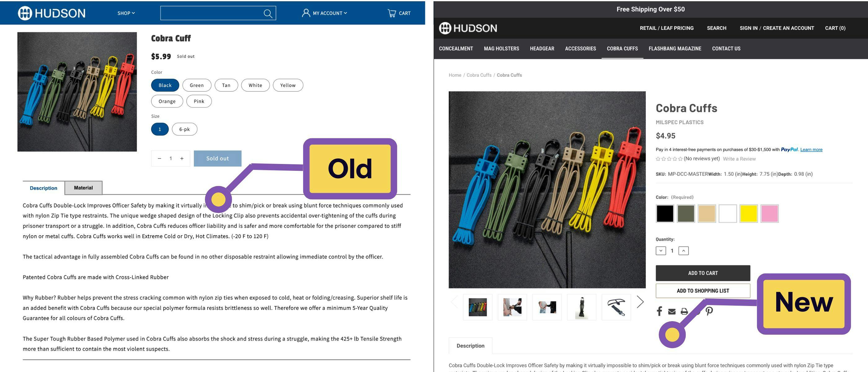This screenshot has width=868, height=372.
Task: Select the Tan color option pill
Action: (x=226, y=85)
